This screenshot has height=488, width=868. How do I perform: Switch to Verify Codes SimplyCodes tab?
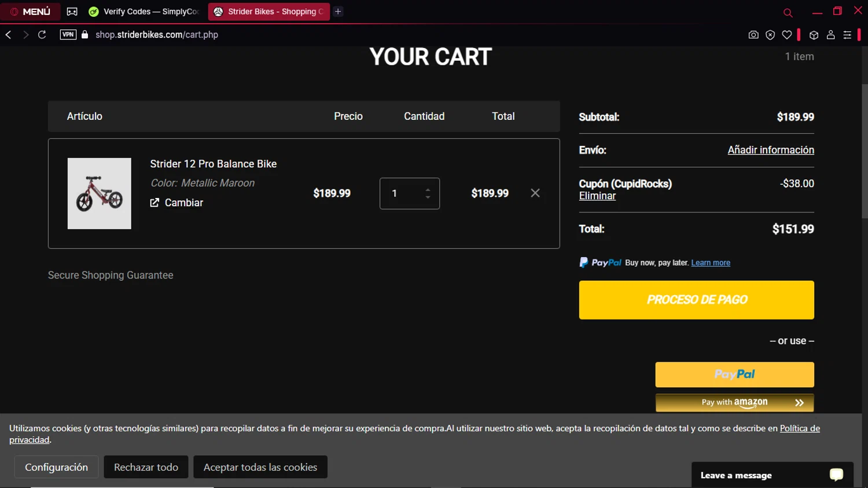pos(145,12)
